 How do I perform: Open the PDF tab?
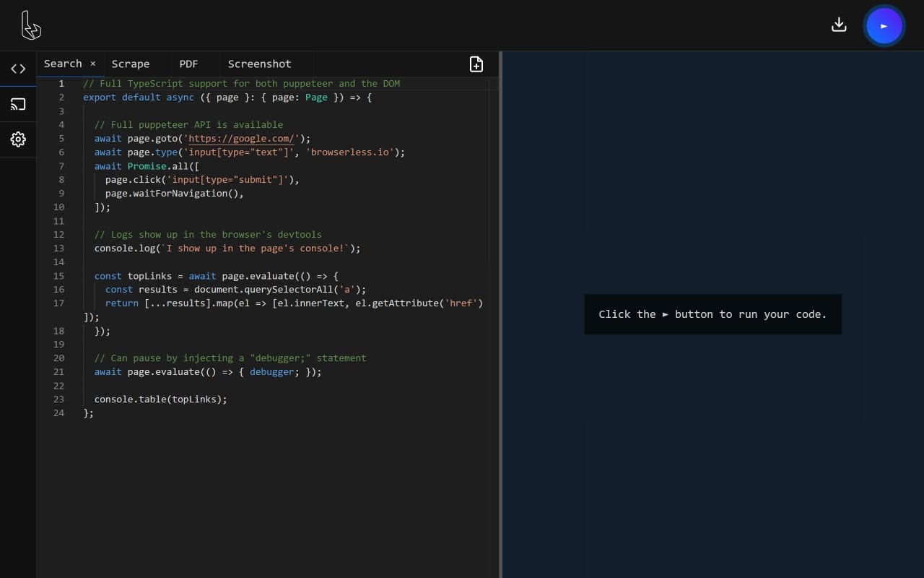(x=188, y=64)
